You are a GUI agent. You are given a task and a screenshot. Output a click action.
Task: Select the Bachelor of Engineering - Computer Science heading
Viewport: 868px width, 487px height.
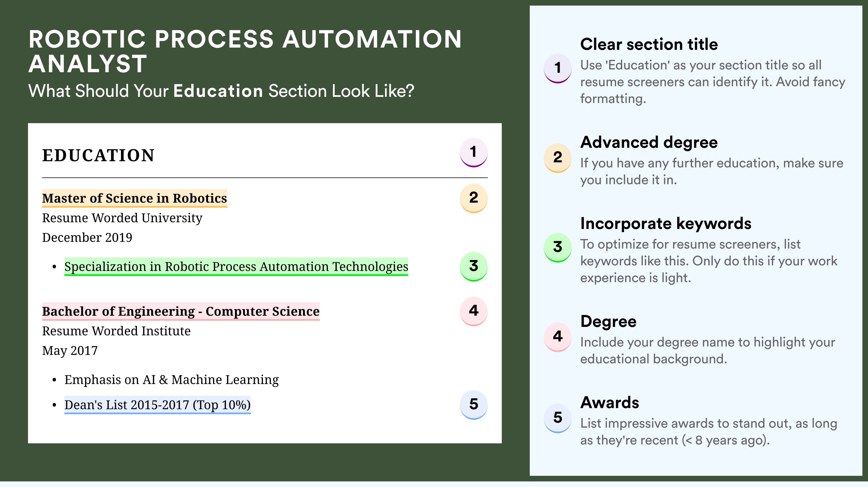pos(181,312)
